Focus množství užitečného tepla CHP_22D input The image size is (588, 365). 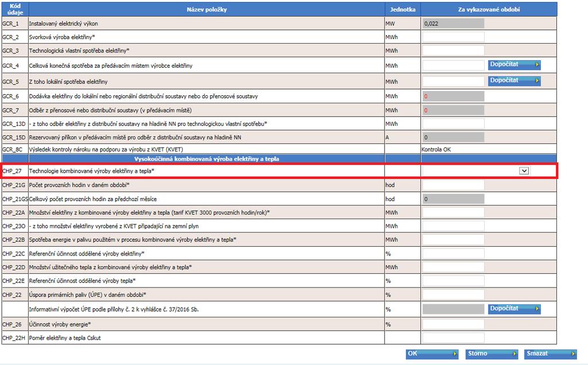[453, 267]
